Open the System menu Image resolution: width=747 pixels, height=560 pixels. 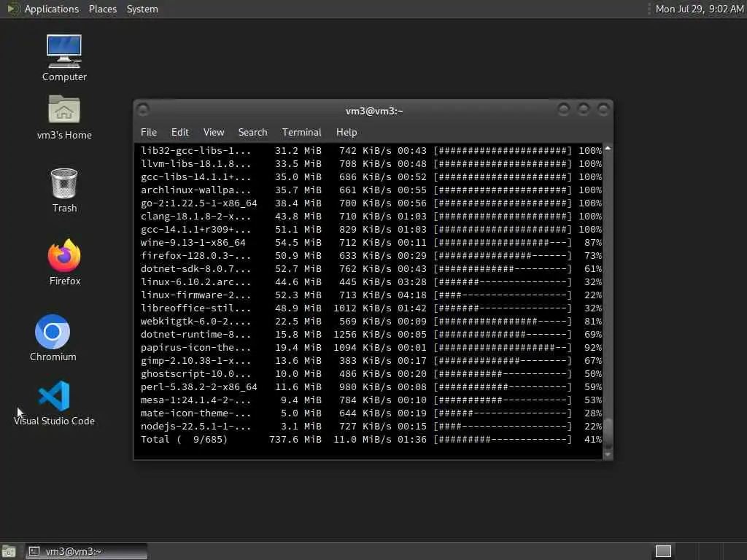click(x=142, y=9)
